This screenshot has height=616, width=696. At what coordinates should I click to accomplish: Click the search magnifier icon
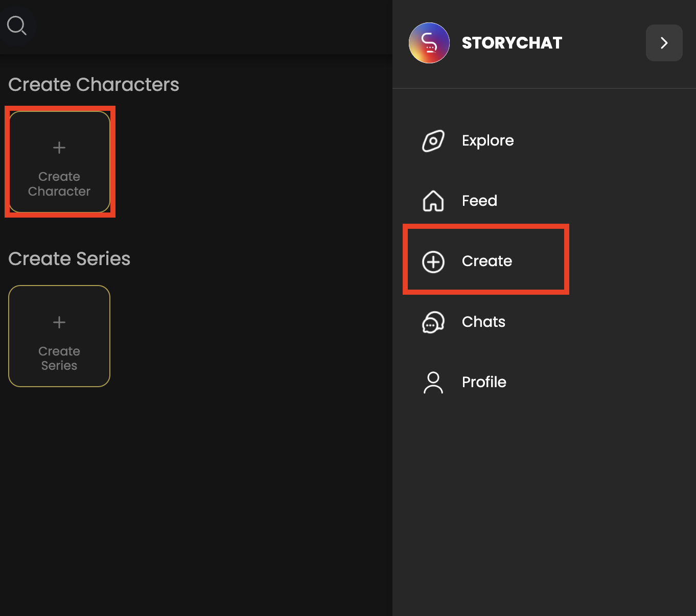(16, 25)
